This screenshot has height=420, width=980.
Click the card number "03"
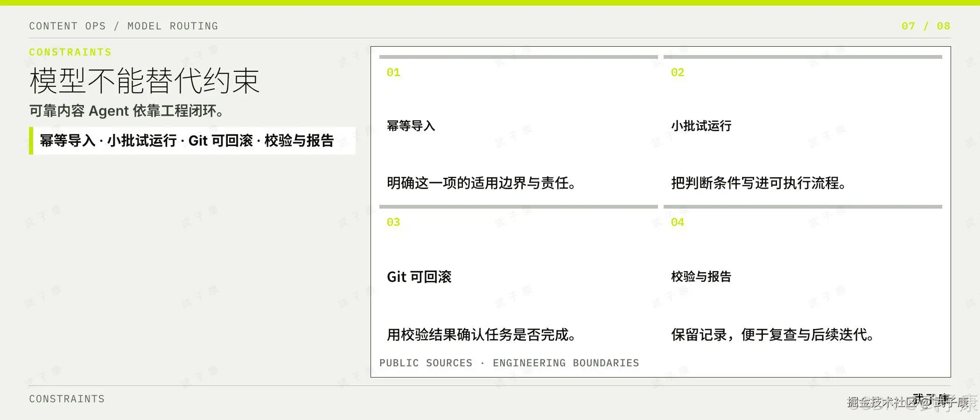[393, 222]
